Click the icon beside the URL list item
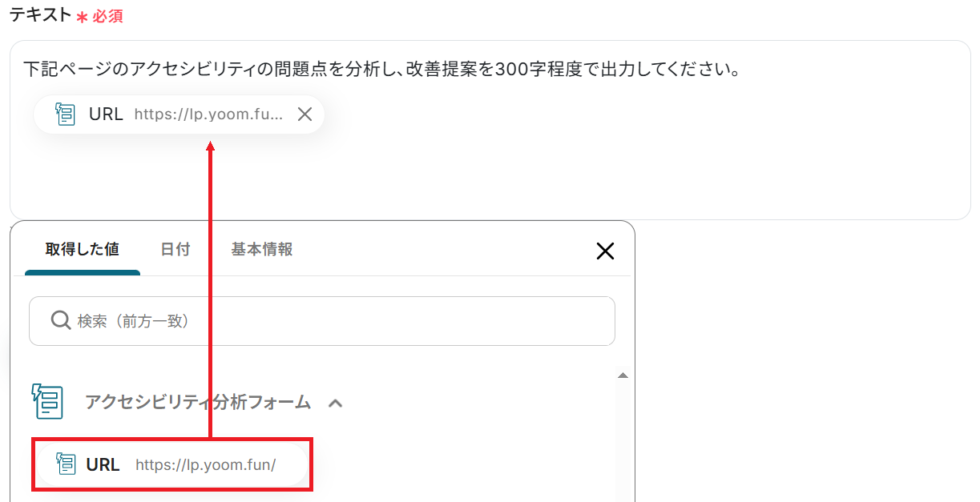980x502 pixels. [67, 464]
